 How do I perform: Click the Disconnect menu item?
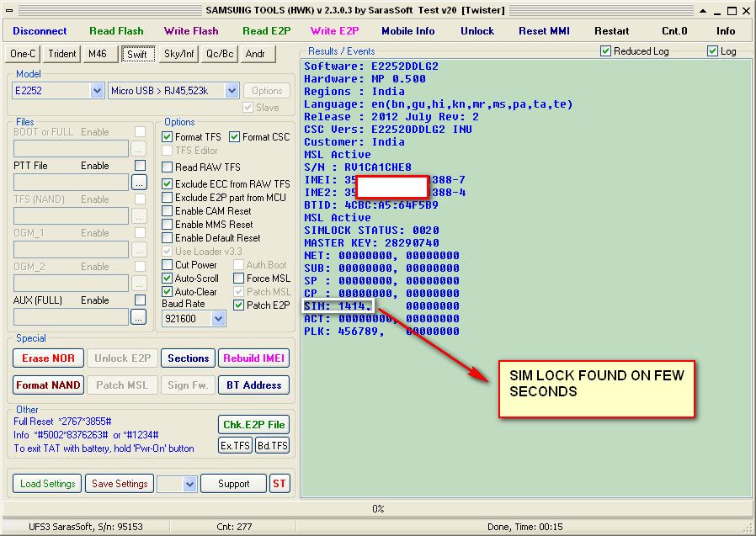[x=40, y=31]
